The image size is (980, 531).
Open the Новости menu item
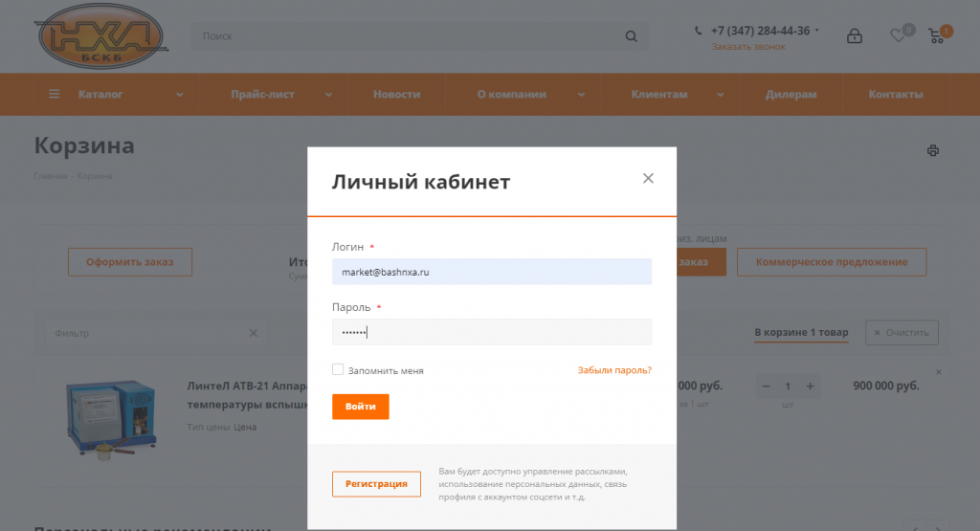[397, 95]
